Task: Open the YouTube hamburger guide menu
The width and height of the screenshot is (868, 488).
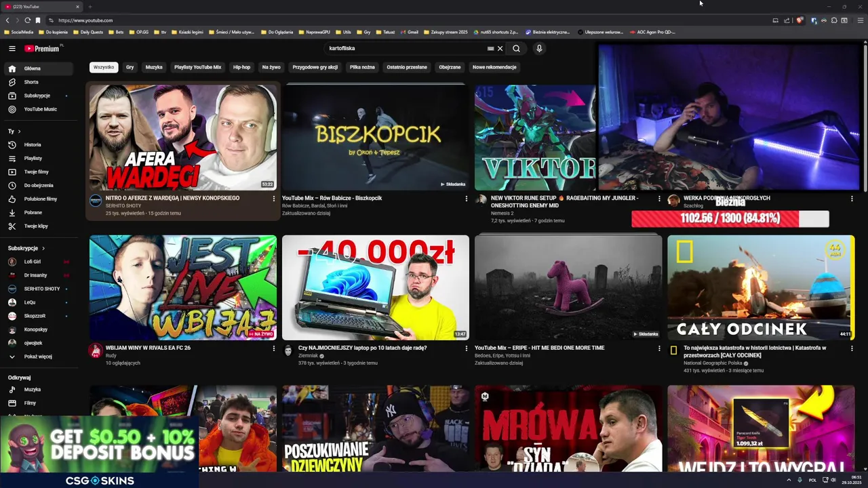Action: [x=12, y=49]
